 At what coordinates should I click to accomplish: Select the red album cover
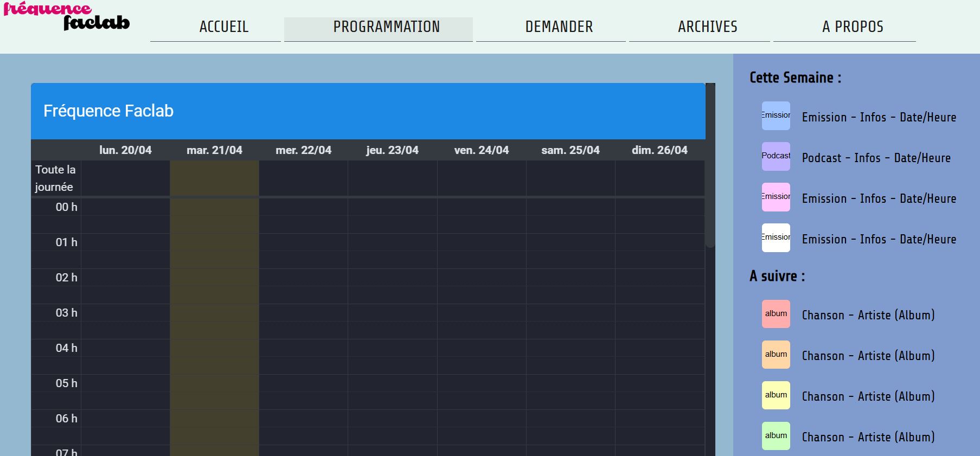pyautogui.click(x=776, y=314)
